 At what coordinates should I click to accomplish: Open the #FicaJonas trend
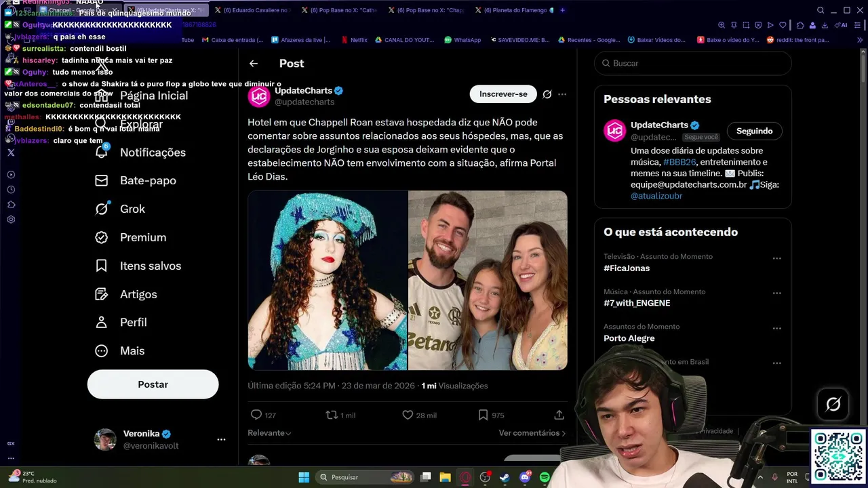(627, 268)
